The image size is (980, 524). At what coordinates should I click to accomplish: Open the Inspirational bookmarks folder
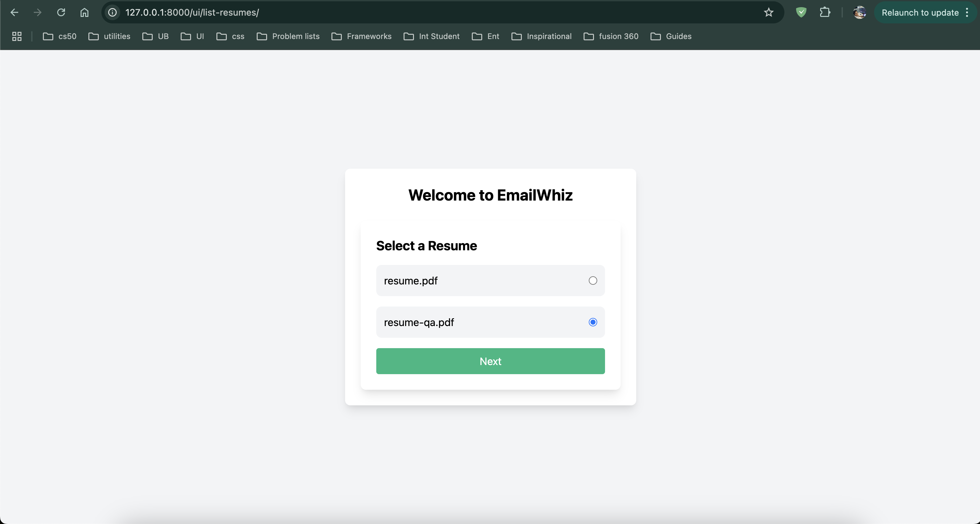(541, 36)
